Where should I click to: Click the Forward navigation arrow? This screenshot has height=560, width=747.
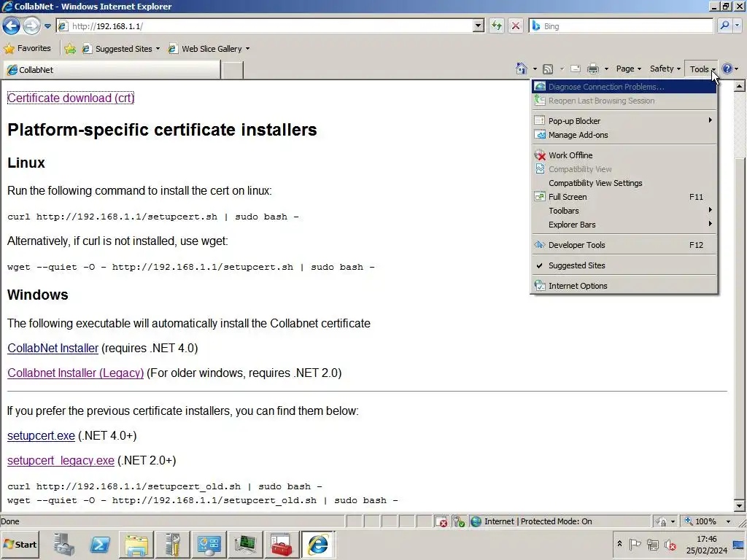coord(32,26)
